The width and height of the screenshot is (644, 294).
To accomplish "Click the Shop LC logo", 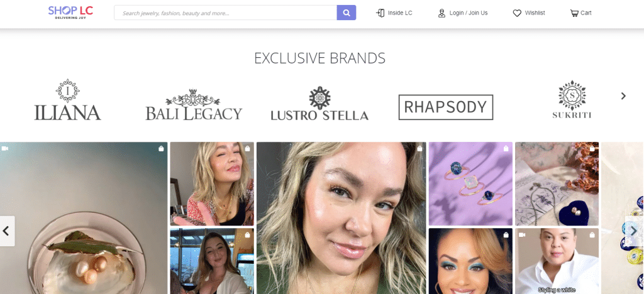I will tap(70, 13).
